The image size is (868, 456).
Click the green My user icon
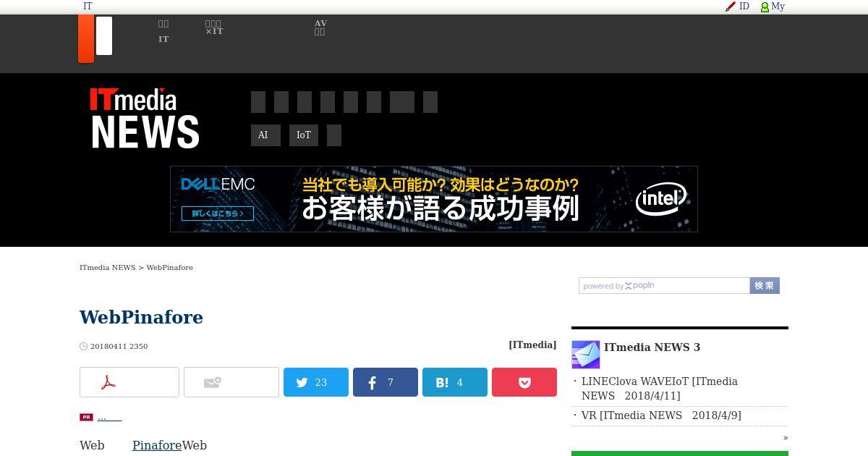(x=765, y=7)
